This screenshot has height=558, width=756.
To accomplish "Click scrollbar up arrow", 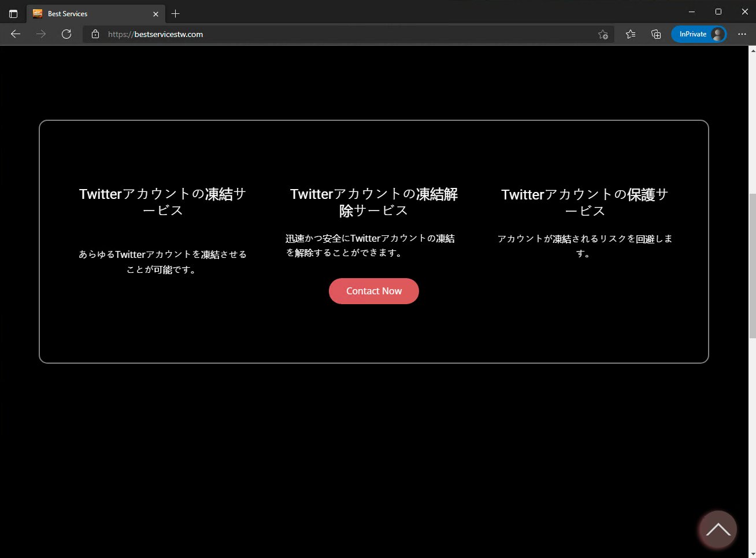I will tap(752, 50).
